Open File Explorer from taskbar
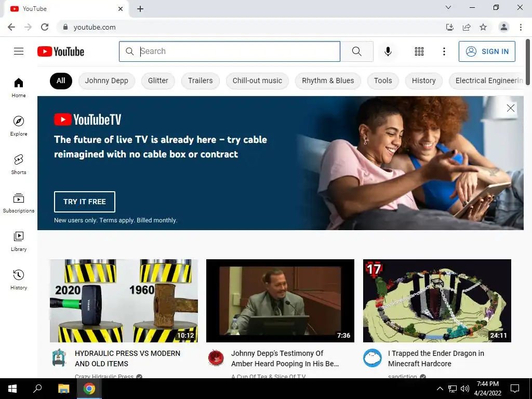This screenshot has height=399, width=532. [x=63, y=389]
